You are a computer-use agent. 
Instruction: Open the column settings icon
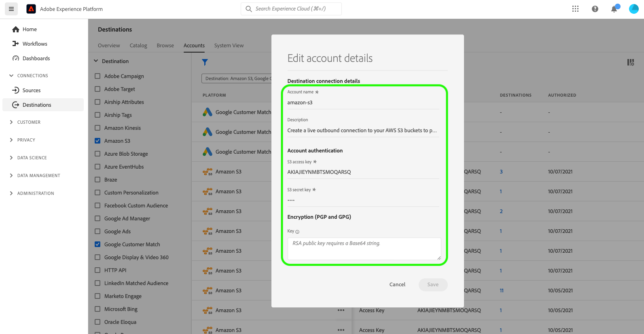[x=631, y=62]
